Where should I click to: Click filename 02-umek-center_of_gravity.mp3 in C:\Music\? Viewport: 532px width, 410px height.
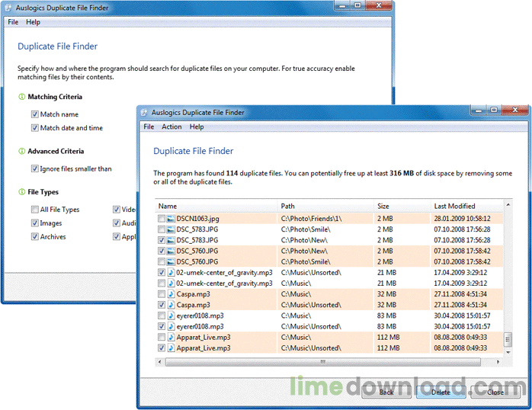pyautogui.click(x=224, y=283)
